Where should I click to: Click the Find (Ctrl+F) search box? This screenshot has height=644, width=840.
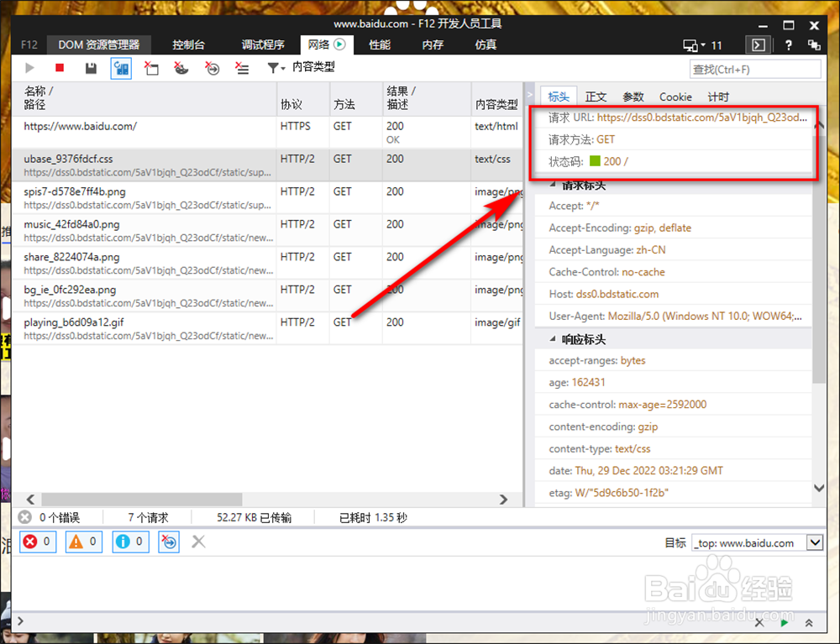(x=755, y=69)
